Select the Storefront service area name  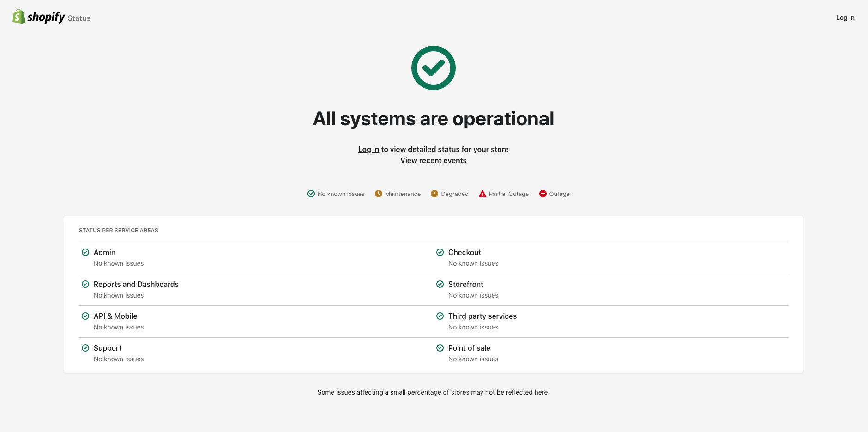pos(466,284)
